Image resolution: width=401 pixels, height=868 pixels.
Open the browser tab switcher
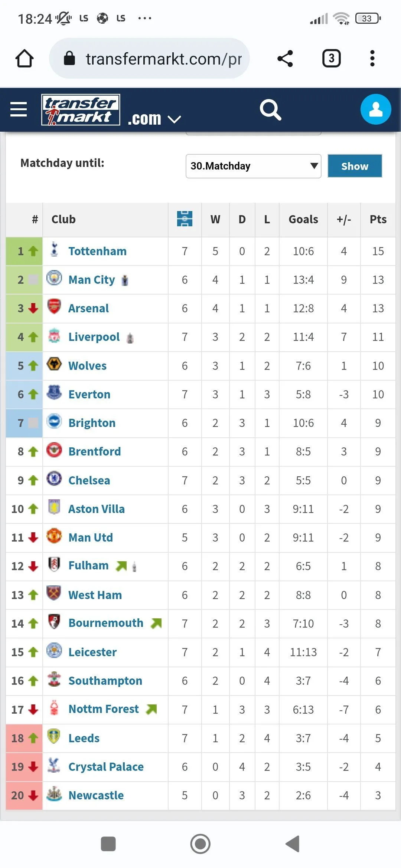coord(331,59)
